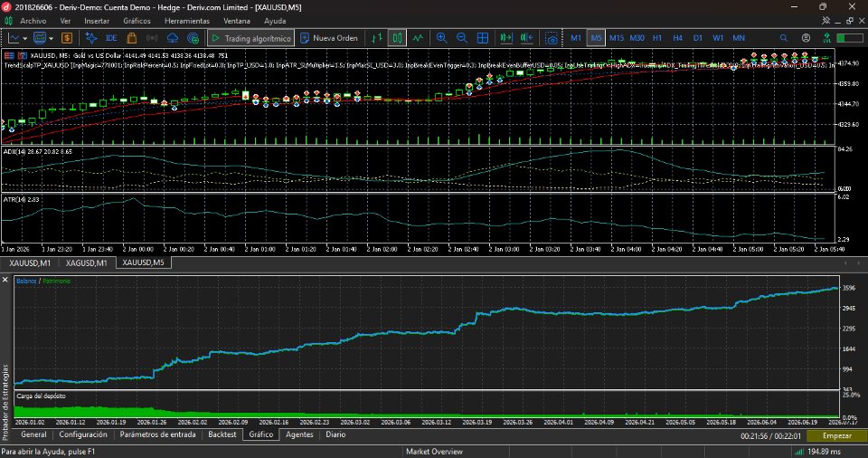Toggle Trading algorítmico button
The image size is (868, 458).
pyautogui.click(x=250, y=38)
